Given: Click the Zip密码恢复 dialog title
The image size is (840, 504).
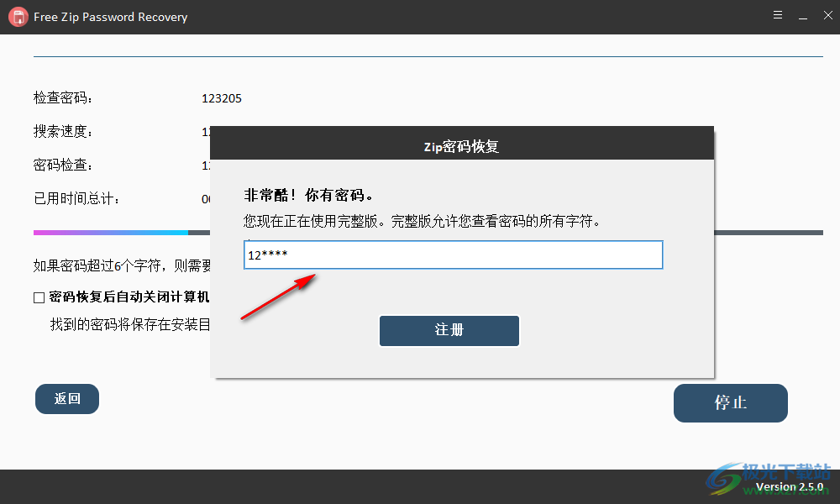Looking at the screenshot, I should coord(461,147).
